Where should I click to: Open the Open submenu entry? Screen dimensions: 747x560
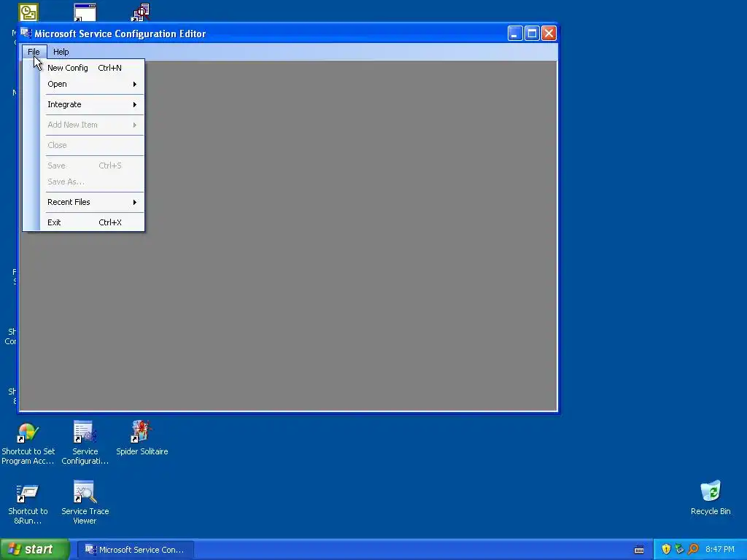(x=84, y=84)
